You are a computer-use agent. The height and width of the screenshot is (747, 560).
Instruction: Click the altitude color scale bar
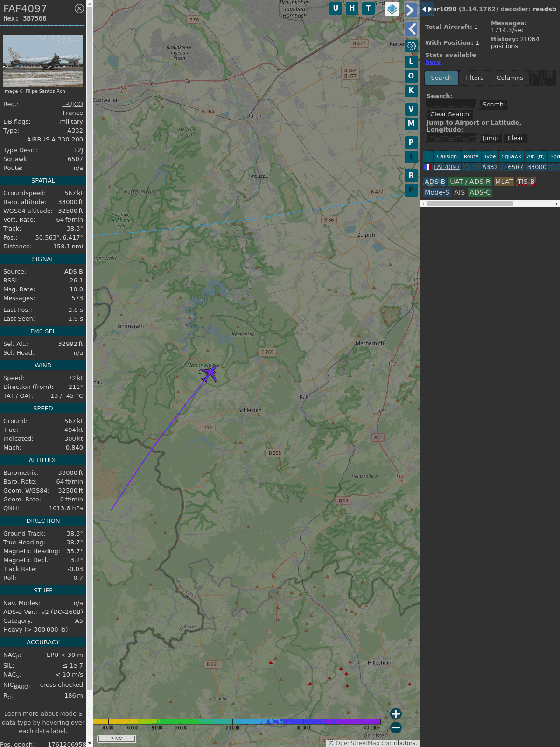(x=237, y=721)
